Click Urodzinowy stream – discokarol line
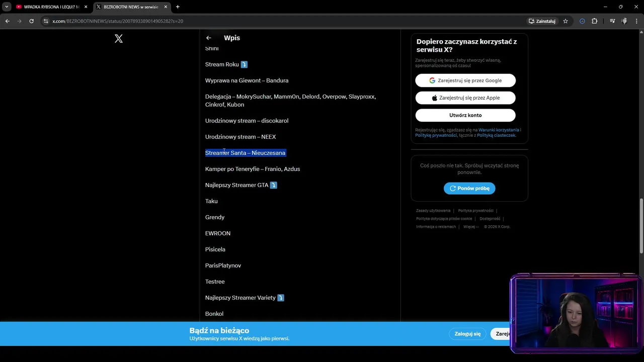The image size is (644, 362). [247, 121]
